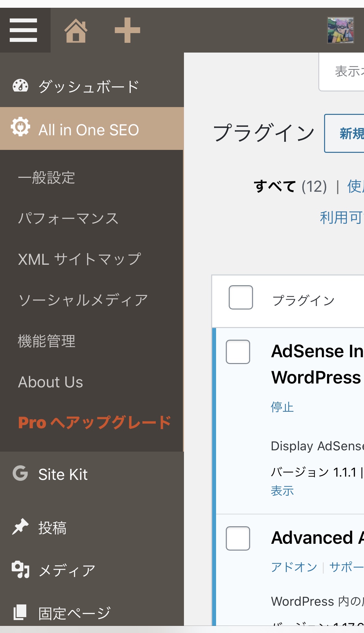Select the 利用可能 filter link
The width and height of the screenshot is (364, 633).
pyautogui.click(x=342, y=217)
